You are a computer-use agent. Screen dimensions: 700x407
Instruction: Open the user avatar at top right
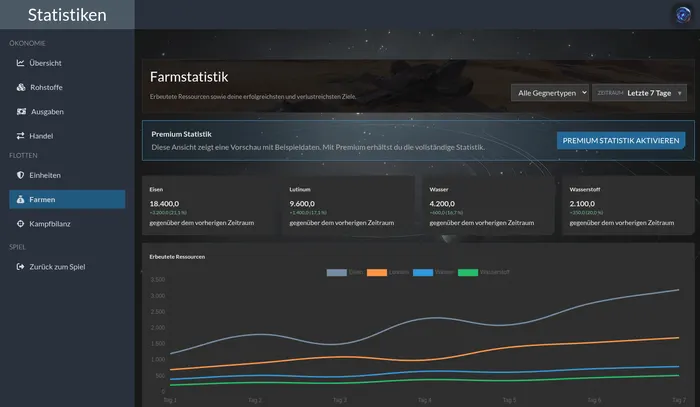pos(683,15)
